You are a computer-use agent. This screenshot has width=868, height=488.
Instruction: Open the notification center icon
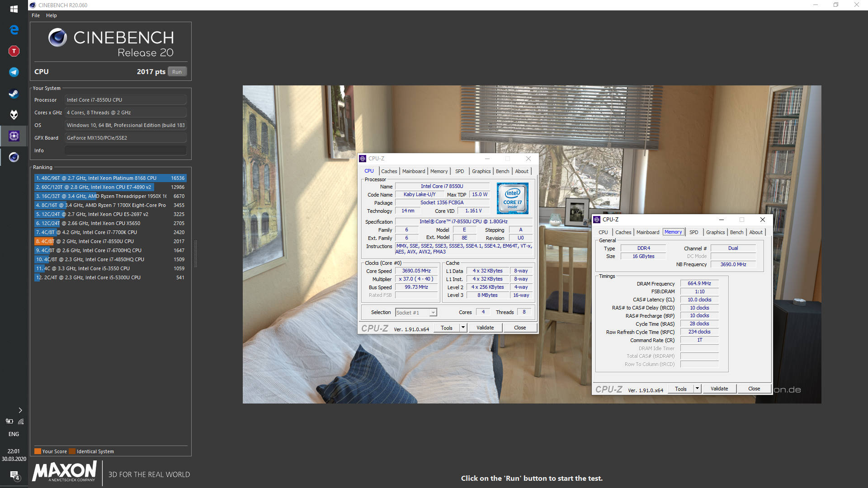point(14,475)
